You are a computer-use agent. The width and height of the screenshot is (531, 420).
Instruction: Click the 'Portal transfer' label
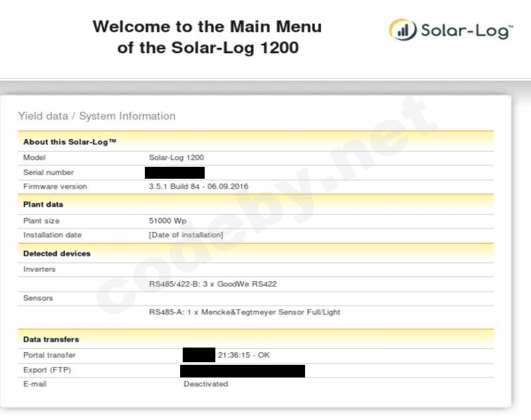[49, 355]
